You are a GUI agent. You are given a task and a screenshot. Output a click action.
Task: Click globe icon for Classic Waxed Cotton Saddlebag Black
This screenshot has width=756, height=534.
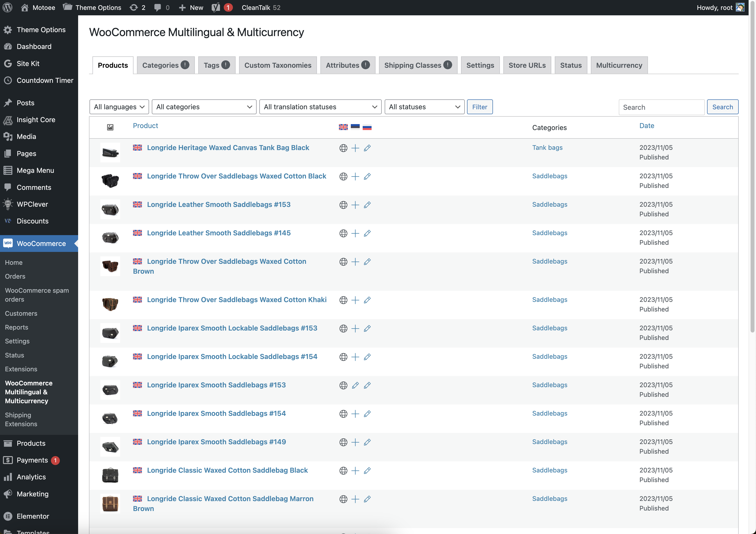[x=343, y=471]
